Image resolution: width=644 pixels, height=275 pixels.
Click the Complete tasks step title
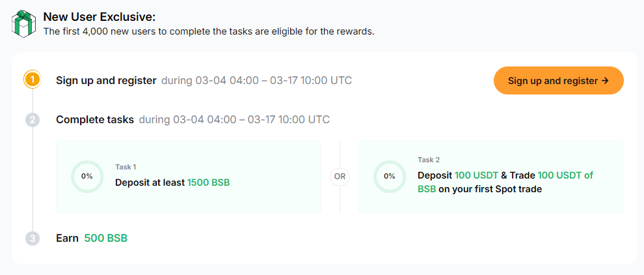(95, 120)
